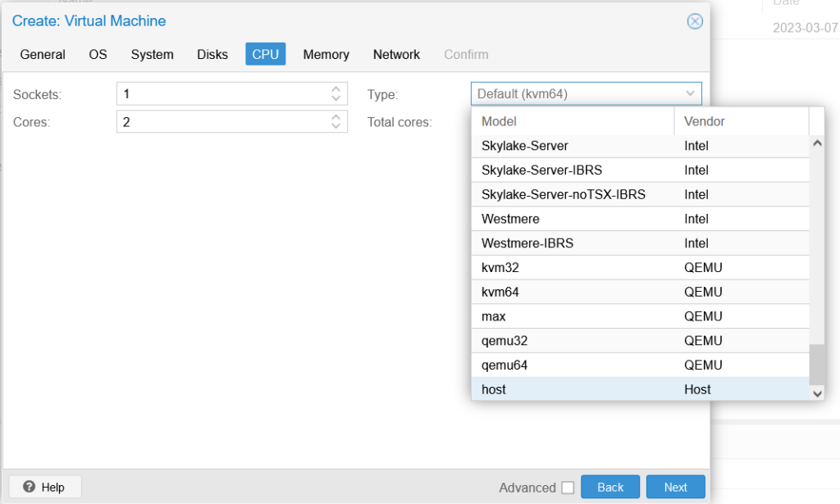Image resolution: width=840 pixels, height=504 pixels.
Task: Close the Create Virtual Machine dialog
Action: (694, 21)
